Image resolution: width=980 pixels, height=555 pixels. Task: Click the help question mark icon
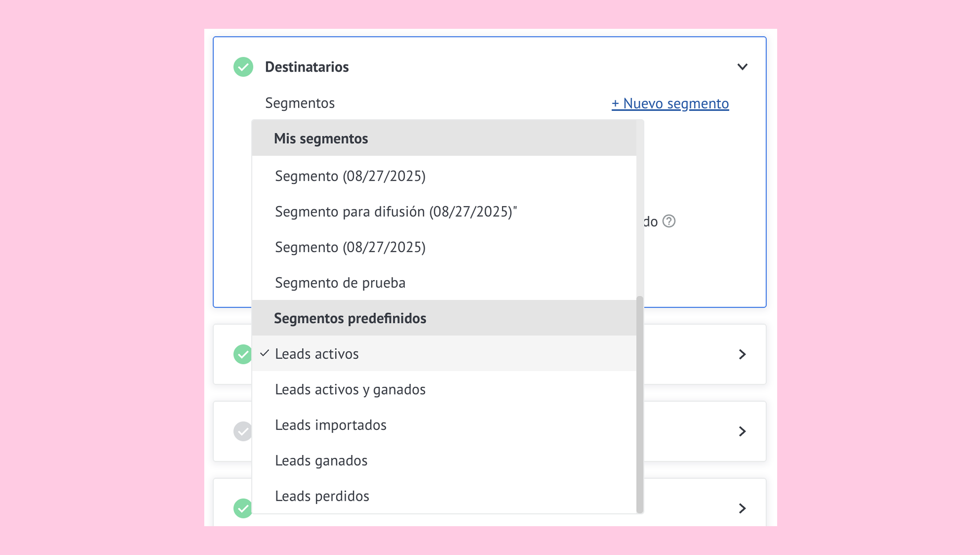[x=669, y=221]
